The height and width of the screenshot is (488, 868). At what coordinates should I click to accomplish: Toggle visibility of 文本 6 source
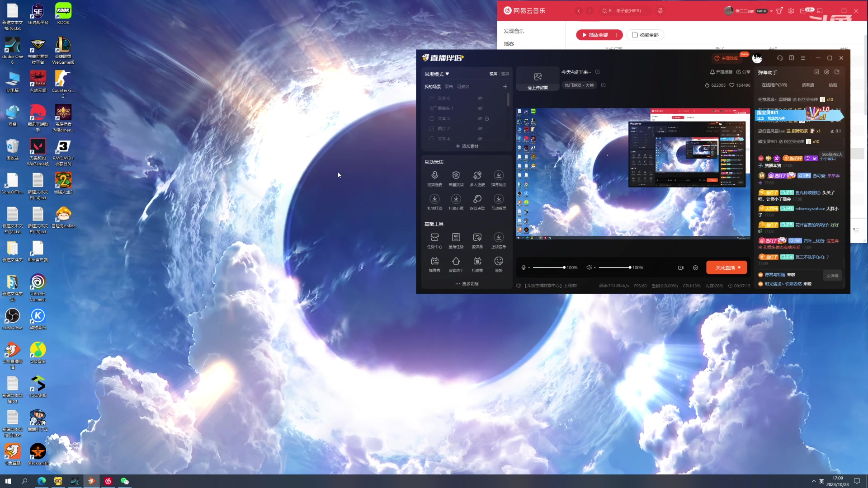pos(480,98)
